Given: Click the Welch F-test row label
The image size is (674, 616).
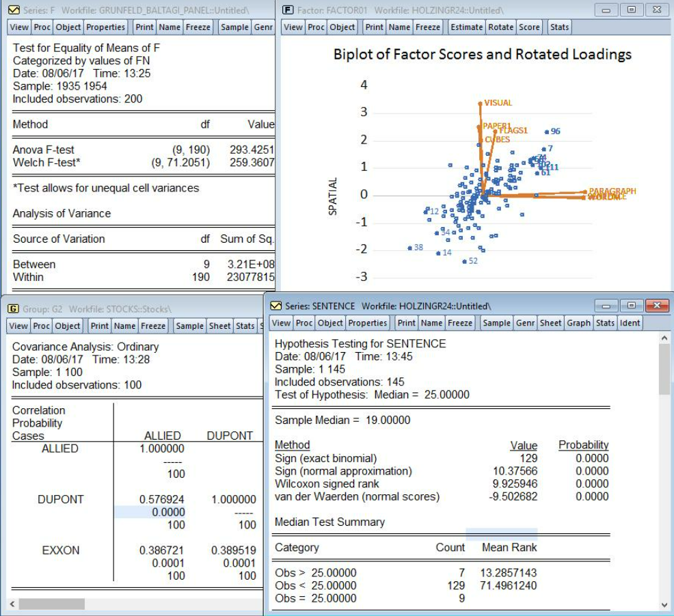Looking at the screenshot, I should (x=46, y=163).
